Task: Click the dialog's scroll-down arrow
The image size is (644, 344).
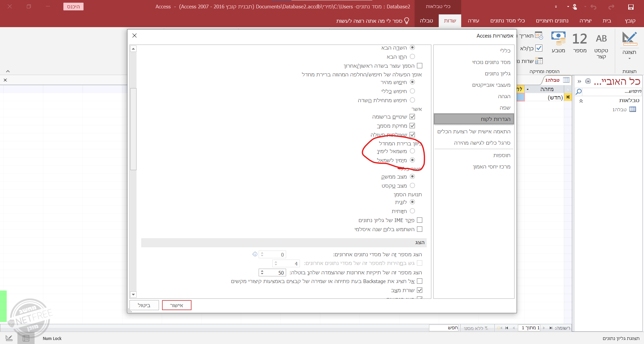Action: [133, 295]
